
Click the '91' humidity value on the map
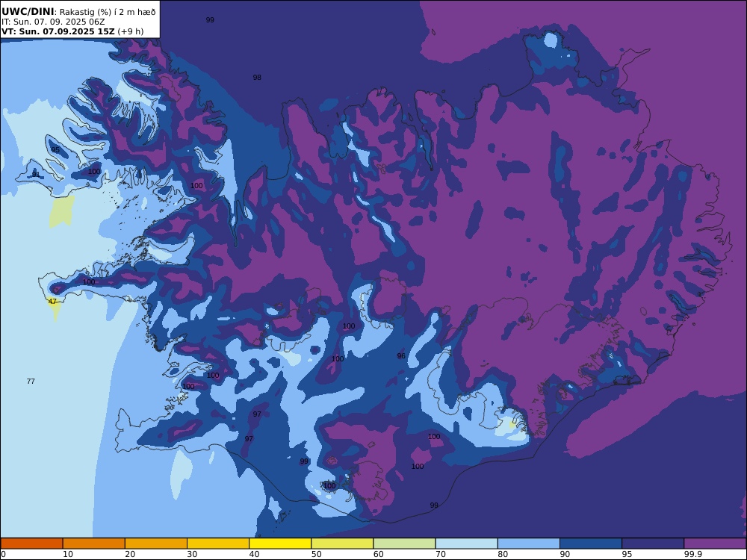(36, 175)
